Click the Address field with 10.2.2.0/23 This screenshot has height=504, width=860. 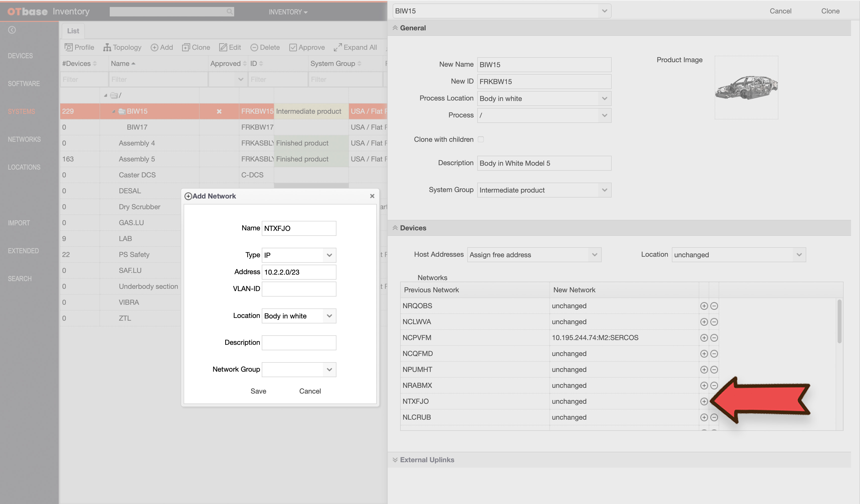pyautogui.click(x=299, y=272)
